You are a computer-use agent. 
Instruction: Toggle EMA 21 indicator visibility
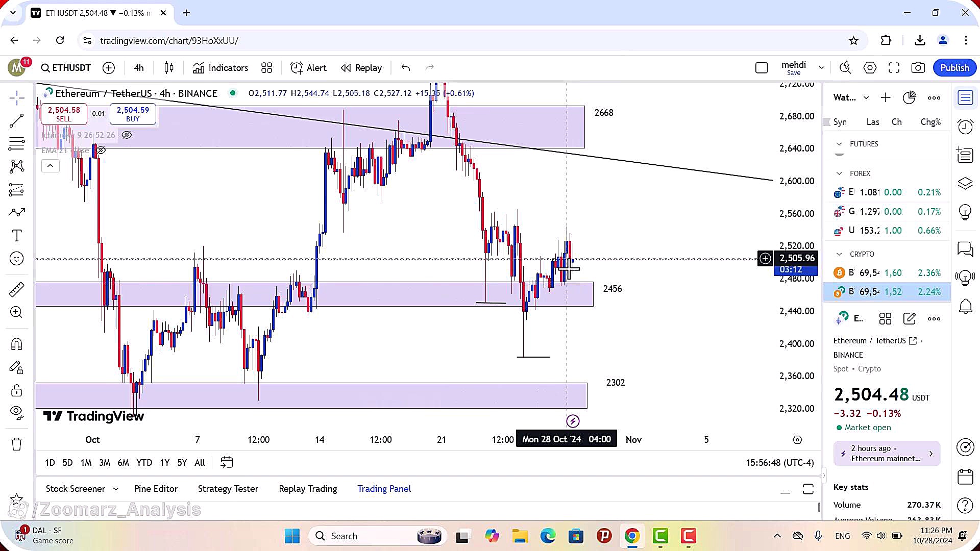101,150
